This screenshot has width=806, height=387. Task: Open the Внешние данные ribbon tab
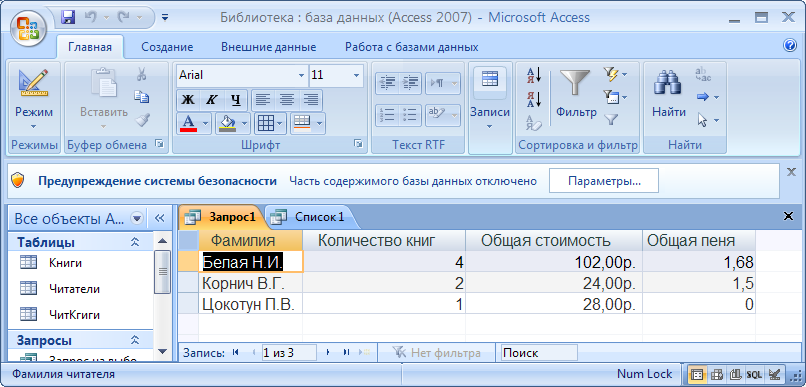(268, 47)
